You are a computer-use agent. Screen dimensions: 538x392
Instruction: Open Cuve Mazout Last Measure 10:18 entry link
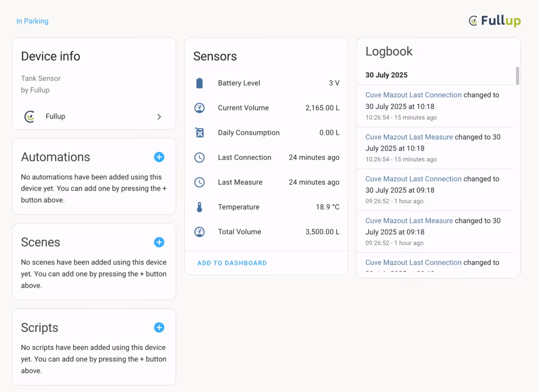click(409, 137)
